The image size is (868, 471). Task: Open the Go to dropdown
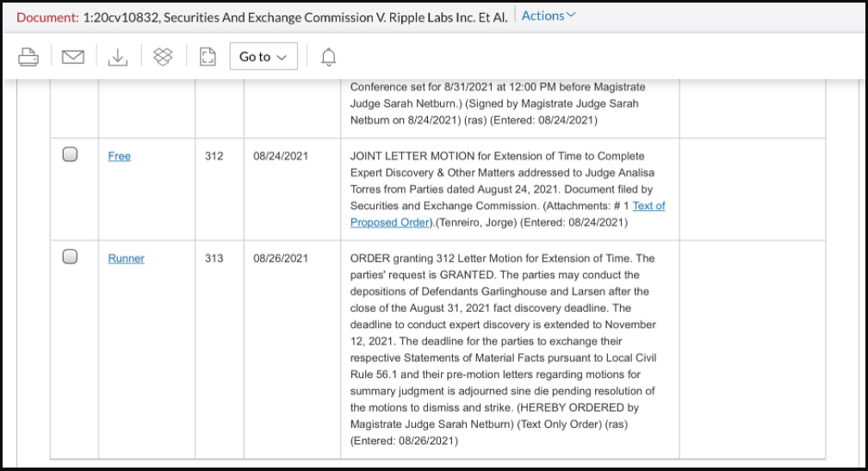263,57
